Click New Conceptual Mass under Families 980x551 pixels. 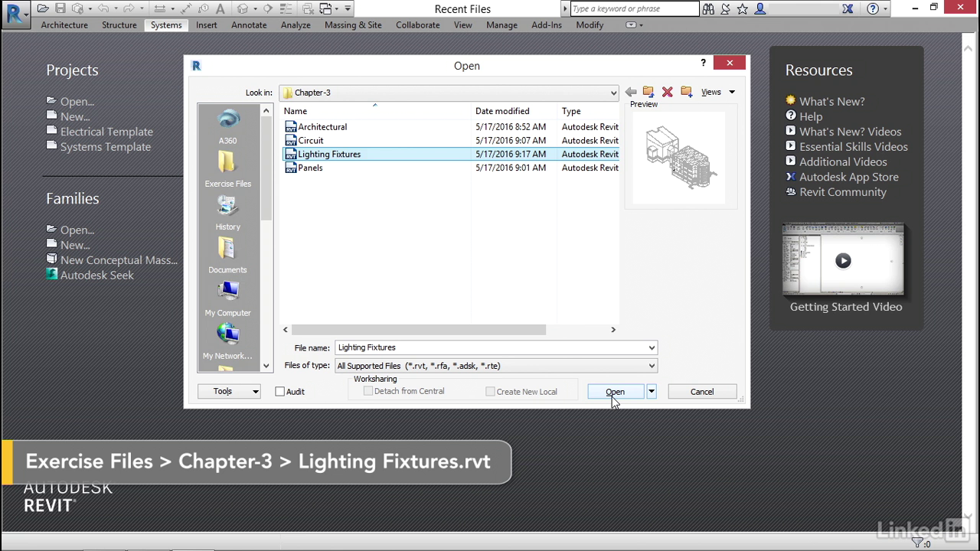[119, 260]
